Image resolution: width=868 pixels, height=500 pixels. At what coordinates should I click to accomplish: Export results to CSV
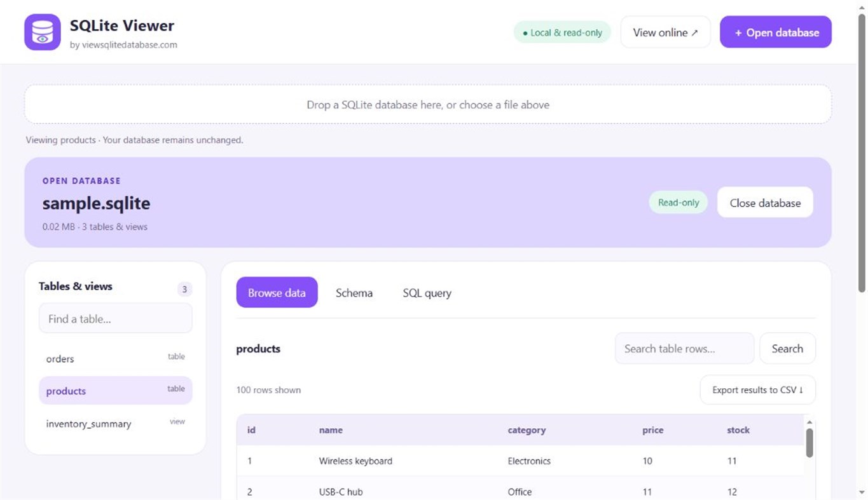point(757,389)
